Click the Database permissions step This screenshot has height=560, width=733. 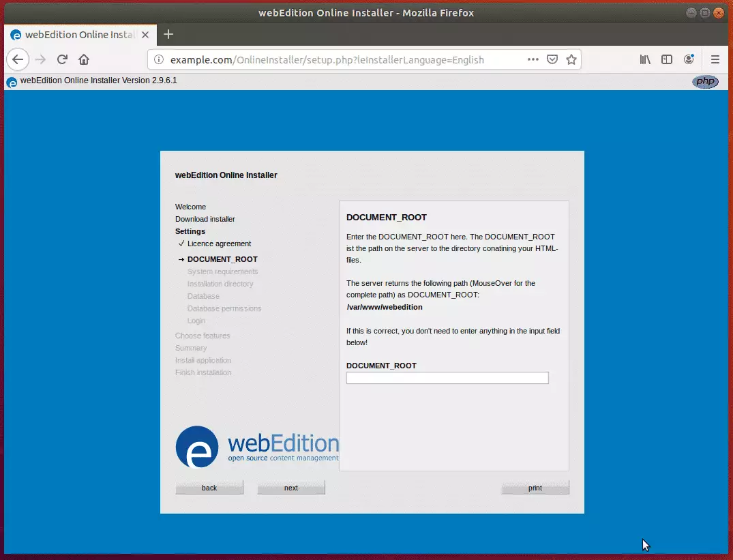224,308
